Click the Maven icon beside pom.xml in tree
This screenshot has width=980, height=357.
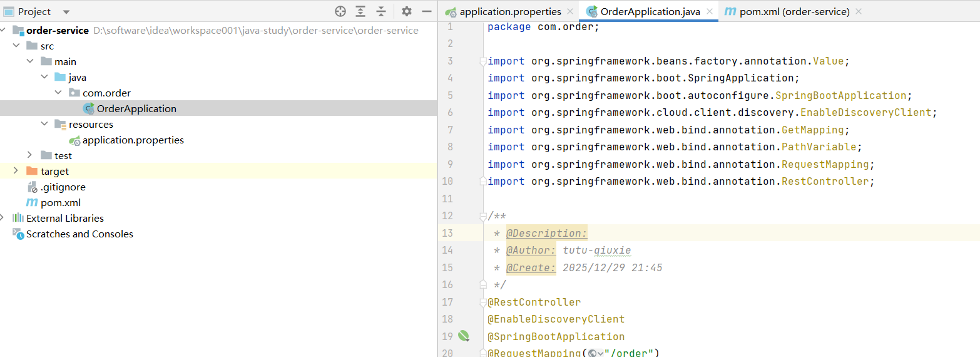[x=32, y=202]
